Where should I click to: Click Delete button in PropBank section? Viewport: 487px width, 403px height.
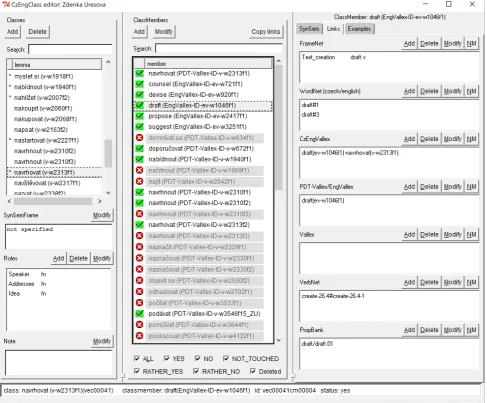pyautogui.click(x=429, y=330)
